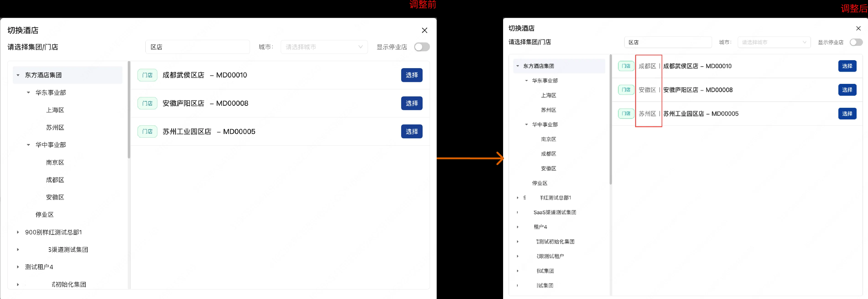Image resolution: width=868 pixels, height=299 pixels.
Task: Enable the 显示停业店 toggle in right dialog
Action: [856, 42]
